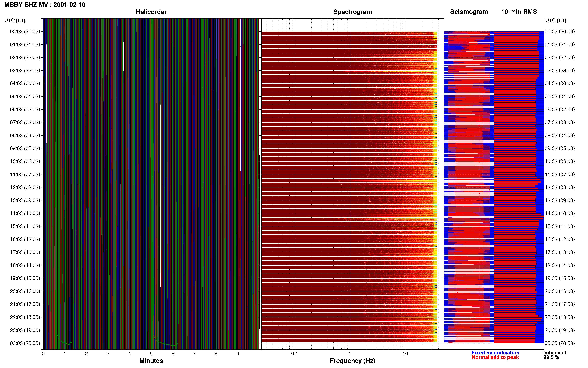Screen dimensions: 588x368
Task: Select the Spectrogram panel heading
Action: (352, 12)
